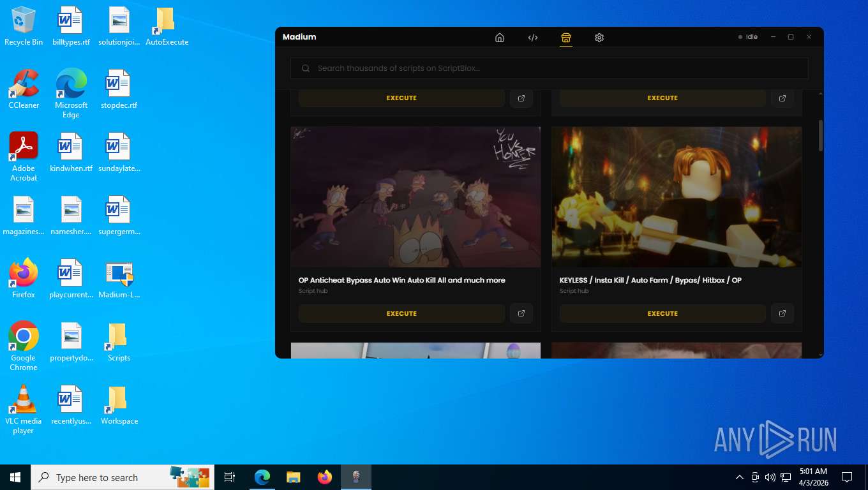Viewport: 868px width, 490px height.
Task: Select the KEYLESS Insta Kill title text
Action: point(650,280)
